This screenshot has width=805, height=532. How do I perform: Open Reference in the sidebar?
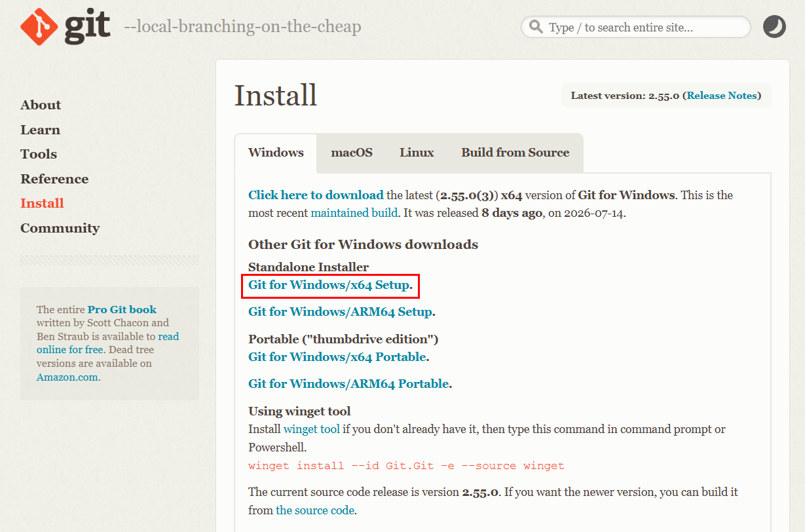(54, 179)
